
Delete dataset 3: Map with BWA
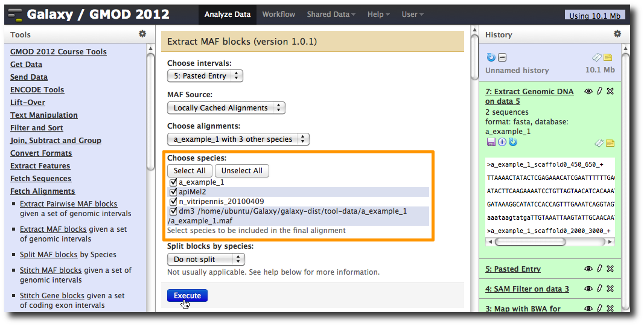pyautogui.click(x=610, y=308)
